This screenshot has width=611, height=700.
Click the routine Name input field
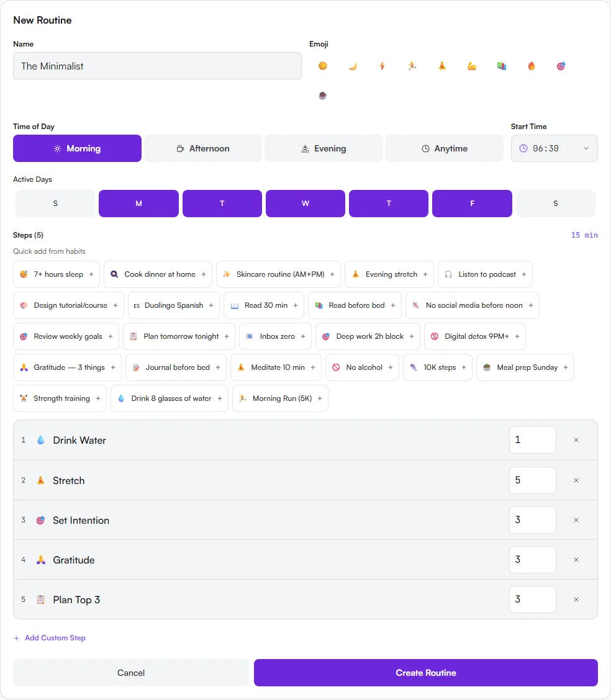click(x=157, y=66)
